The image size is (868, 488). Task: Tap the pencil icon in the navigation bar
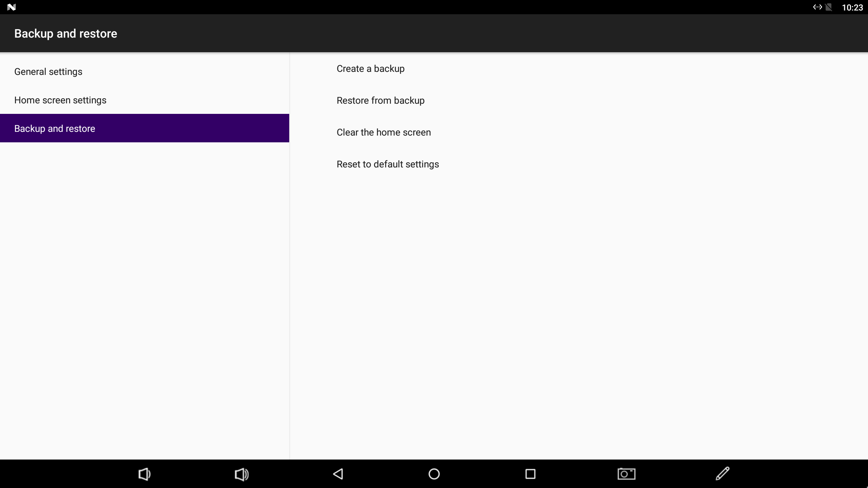tap(723, 473)
